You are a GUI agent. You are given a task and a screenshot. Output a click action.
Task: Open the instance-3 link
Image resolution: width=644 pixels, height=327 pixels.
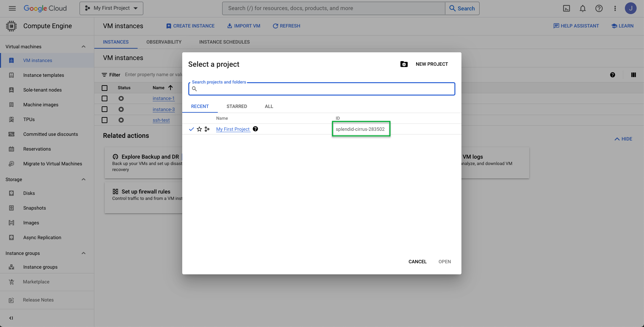(x=163, y=109)
